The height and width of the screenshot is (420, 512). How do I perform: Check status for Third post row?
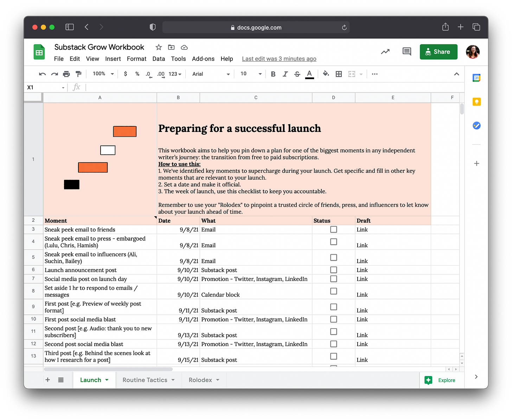pyautogui.click(x=334, y=356)
